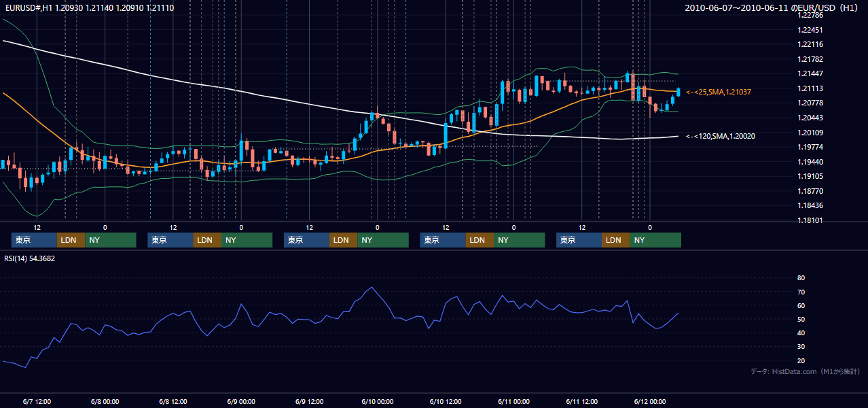Click the 東京 session block for June 11
This screenshot has height=408, width=868.
coord(579,240)
